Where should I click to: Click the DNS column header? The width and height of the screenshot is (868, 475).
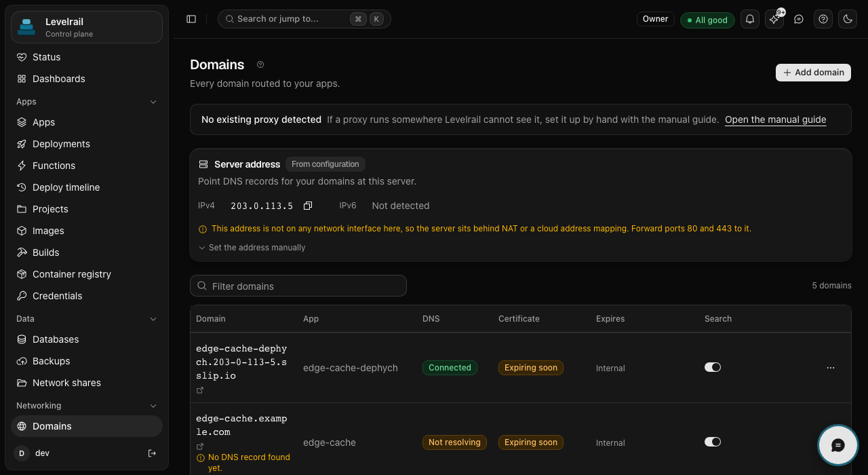pos(431,319)
